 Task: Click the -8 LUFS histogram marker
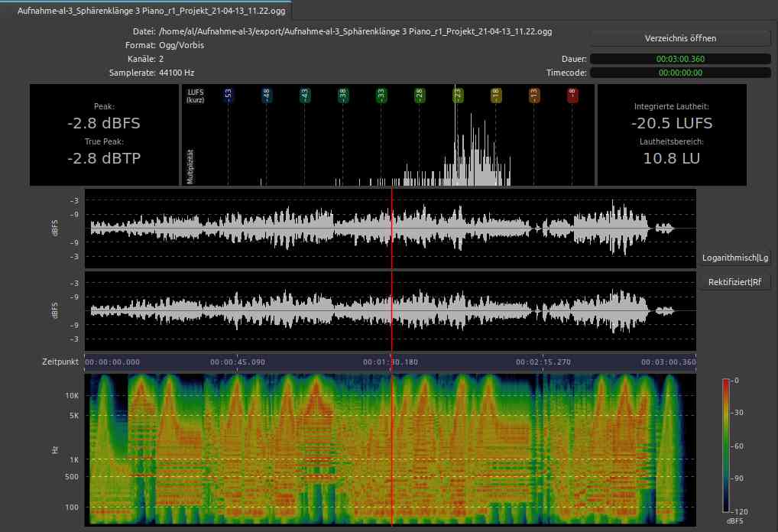click(572, 95)
